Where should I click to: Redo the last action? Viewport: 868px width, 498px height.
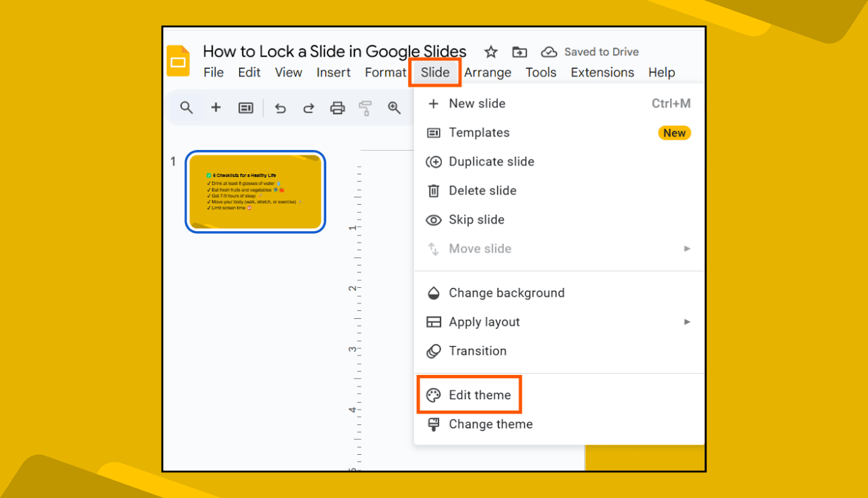309,107
